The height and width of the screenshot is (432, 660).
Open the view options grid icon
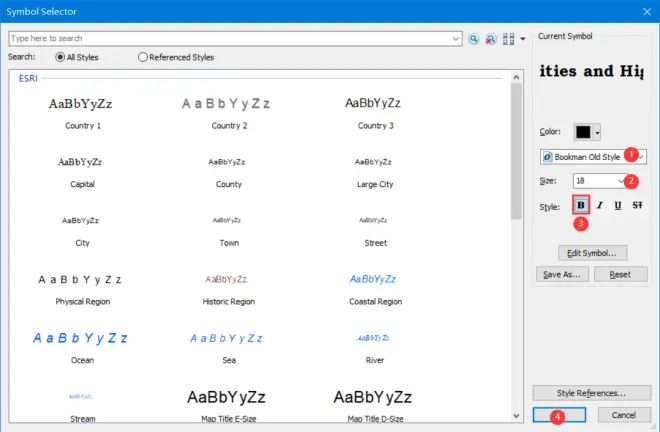coord(508,39)
